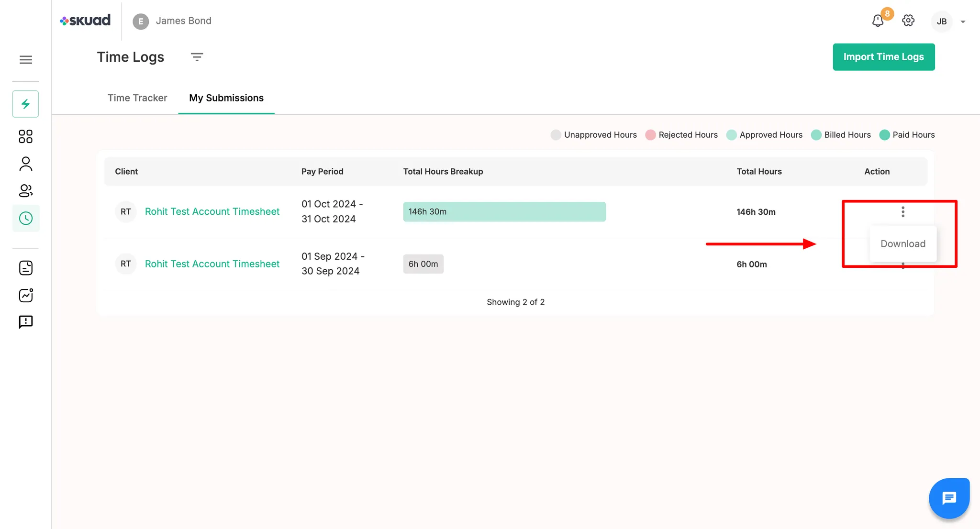Open Rohit Test Account Timesheet for October
The image size is (980, 529).
(212, 211)
